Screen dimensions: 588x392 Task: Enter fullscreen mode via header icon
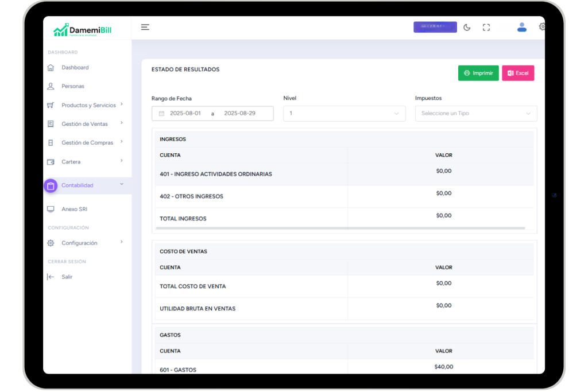click(486, 28)
